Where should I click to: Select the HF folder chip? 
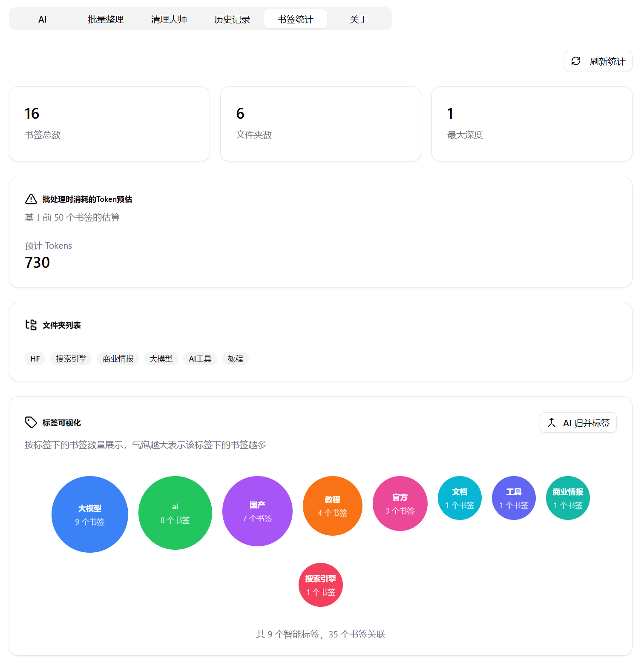35,359
